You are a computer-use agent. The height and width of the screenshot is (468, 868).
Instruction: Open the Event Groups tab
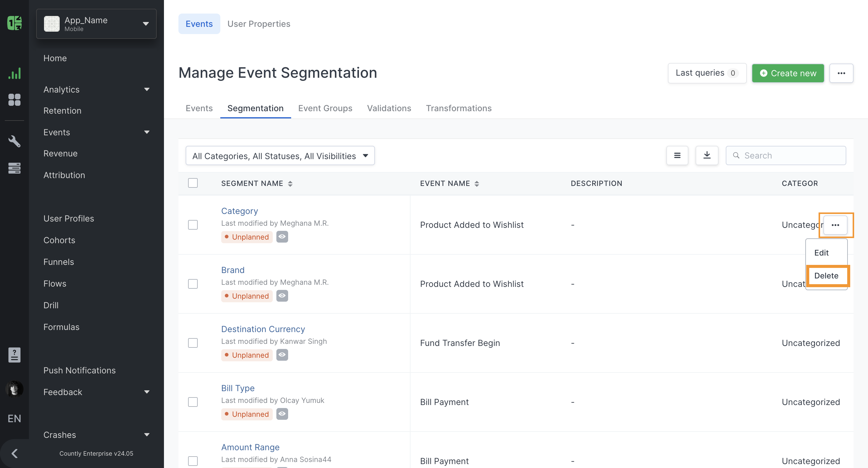(325, 108)
